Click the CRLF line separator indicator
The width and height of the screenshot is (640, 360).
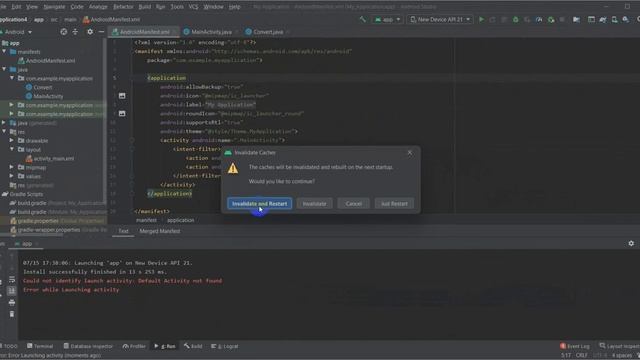[582, 356]
